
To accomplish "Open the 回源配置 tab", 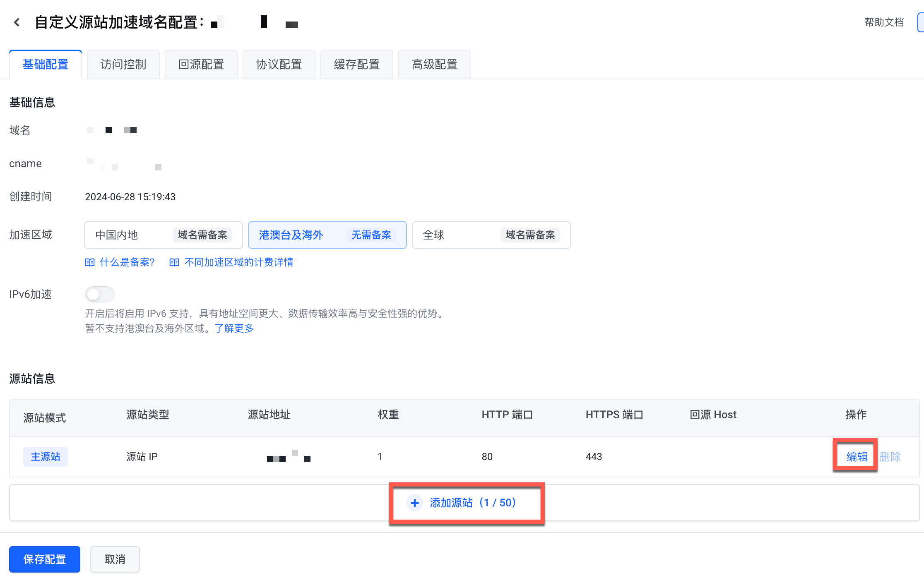I will point(201,65).
